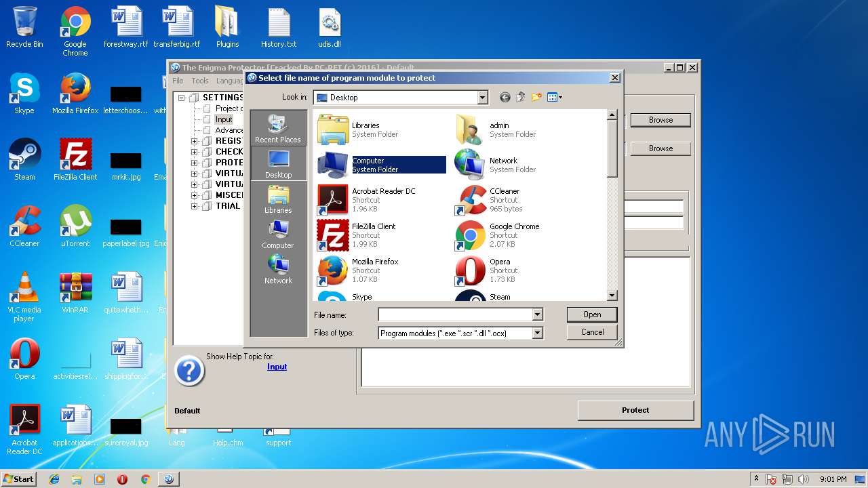Open the Look in location dropdown
Screen dimensions: 868x488
click(482, 98)
